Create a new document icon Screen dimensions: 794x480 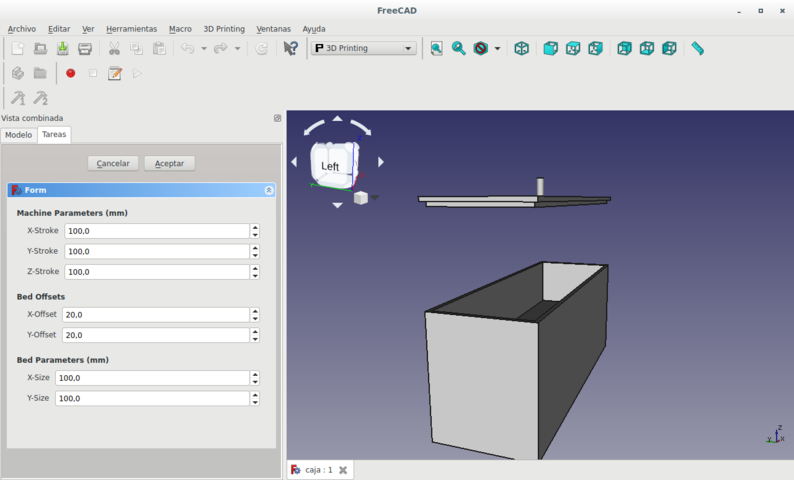pyautogui.click(x=18, y=48)
